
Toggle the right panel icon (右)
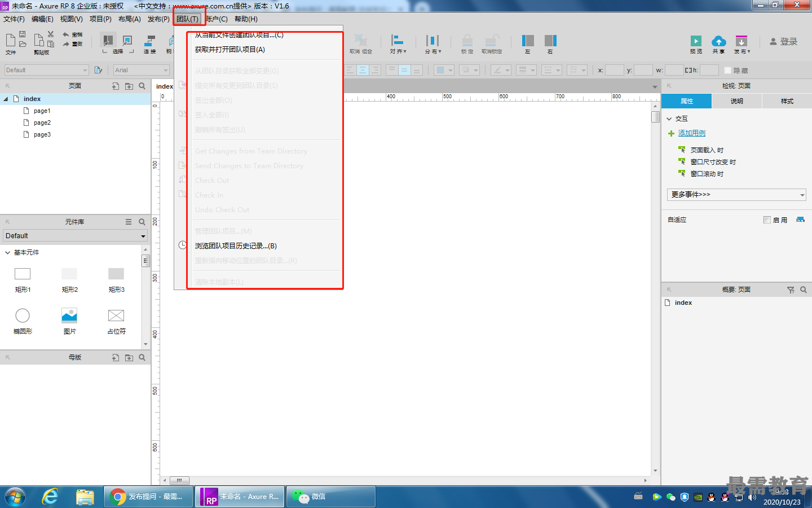[x=550, y=40]
